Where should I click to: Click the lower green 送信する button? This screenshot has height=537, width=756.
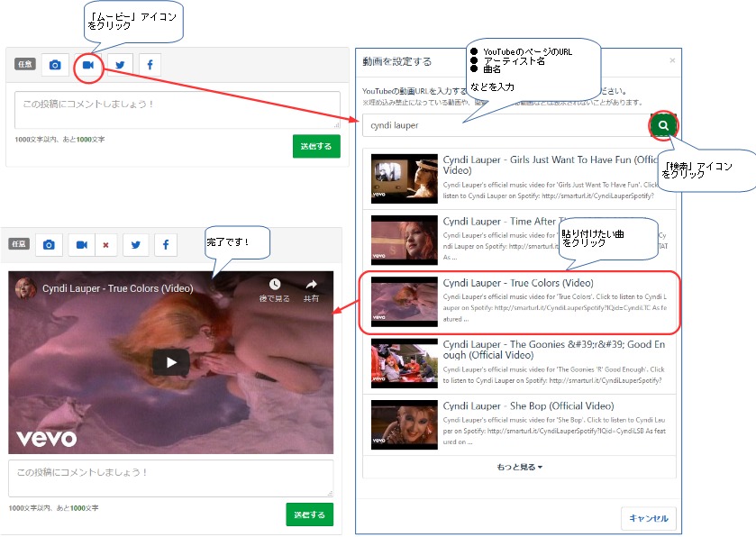(310, 514)
